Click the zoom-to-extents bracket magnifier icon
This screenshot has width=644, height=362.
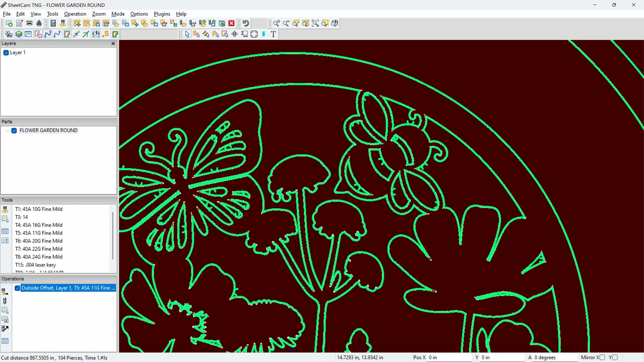point(315,23)
